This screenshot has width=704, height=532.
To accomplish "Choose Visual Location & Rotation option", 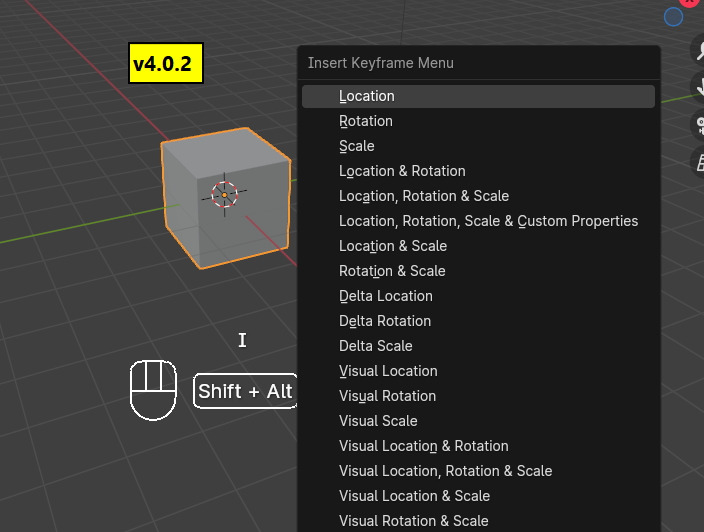I will (478, 446).
